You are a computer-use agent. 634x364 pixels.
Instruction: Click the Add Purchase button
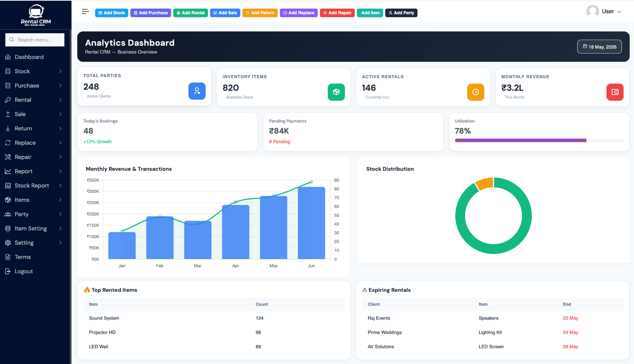click(151, 13)
